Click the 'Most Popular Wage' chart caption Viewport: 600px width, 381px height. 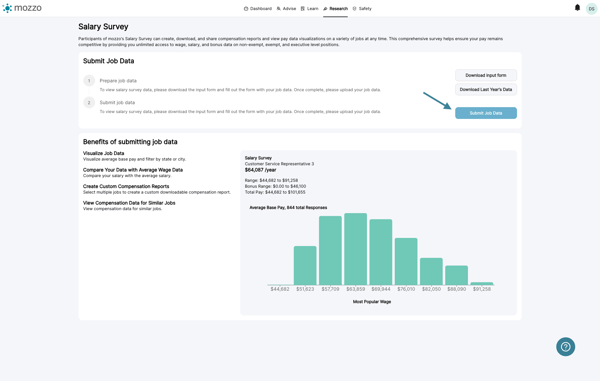[372, 302]
